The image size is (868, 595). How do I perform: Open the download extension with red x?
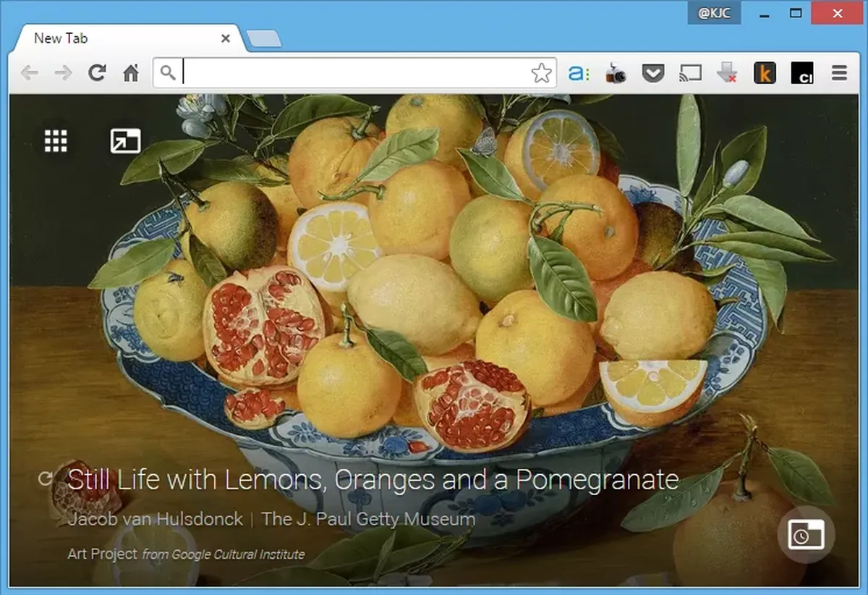727,73
